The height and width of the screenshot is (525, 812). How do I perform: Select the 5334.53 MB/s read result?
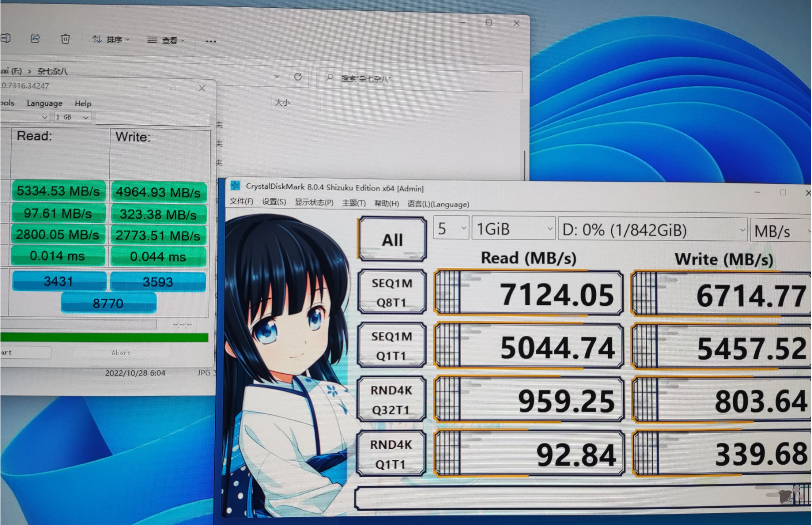click(59, 191)
